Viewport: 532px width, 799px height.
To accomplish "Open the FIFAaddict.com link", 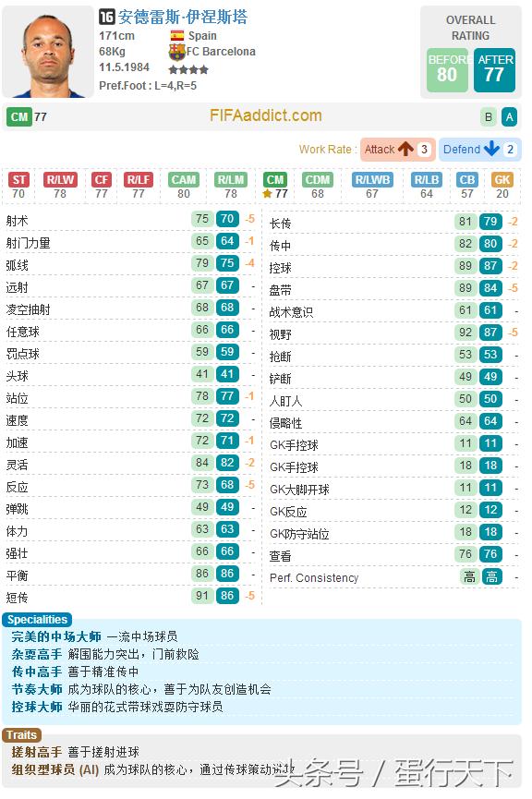I will 265,115.
